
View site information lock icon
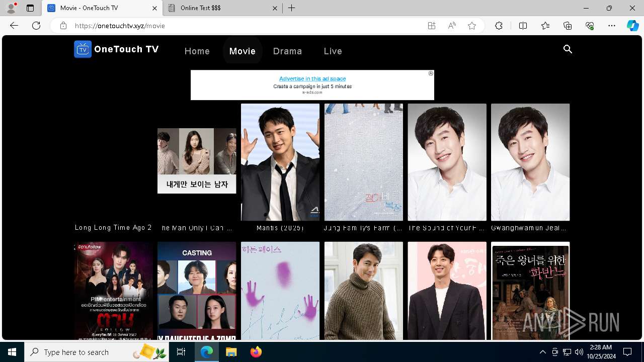click(63, 26)
